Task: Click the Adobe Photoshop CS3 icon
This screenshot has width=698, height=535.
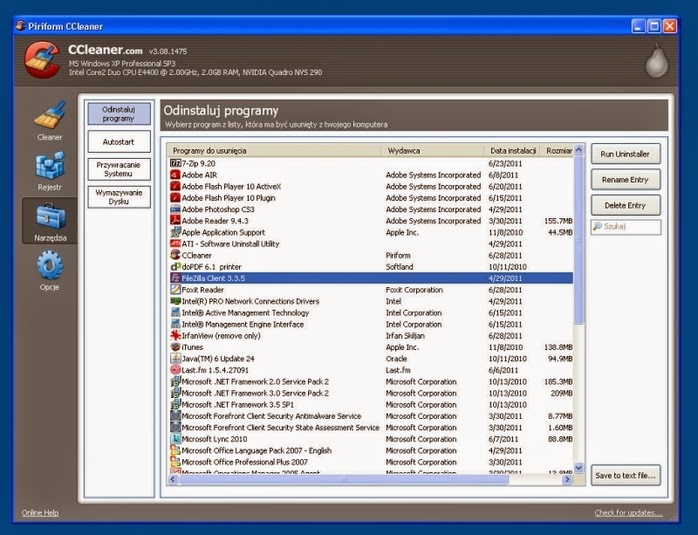Action: click(x=175, y=209)
